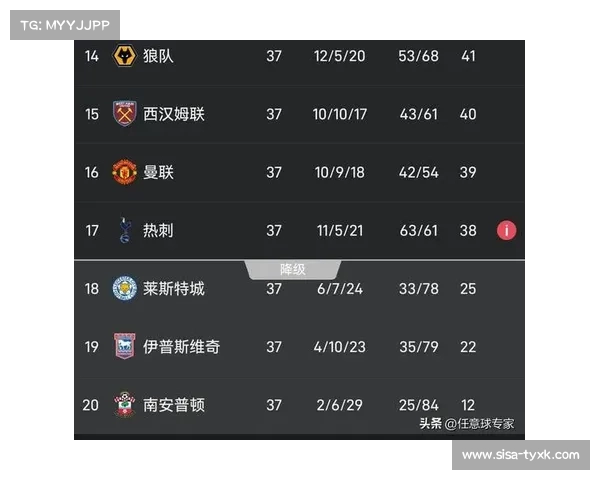This screenshot has width=600, height=480.
Task: Click the Tottenham club crest icon
Action: (x=124, y=230)
